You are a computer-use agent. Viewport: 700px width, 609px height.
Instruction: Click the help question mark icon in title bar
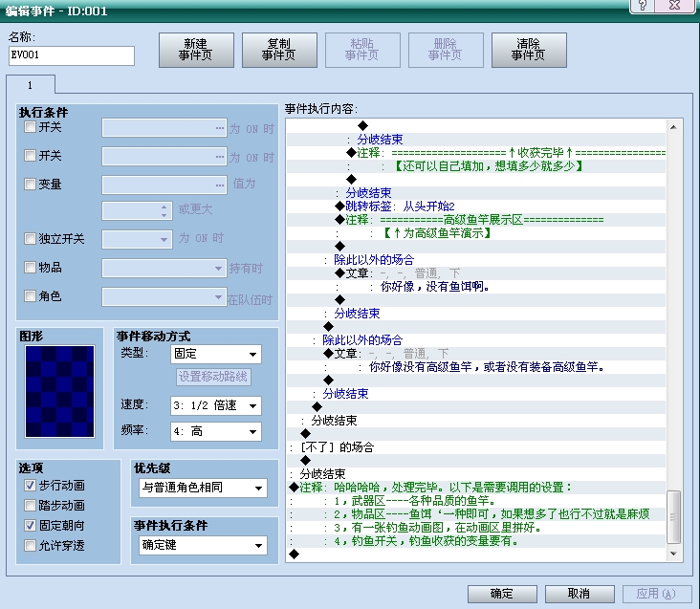pos(643,6)
